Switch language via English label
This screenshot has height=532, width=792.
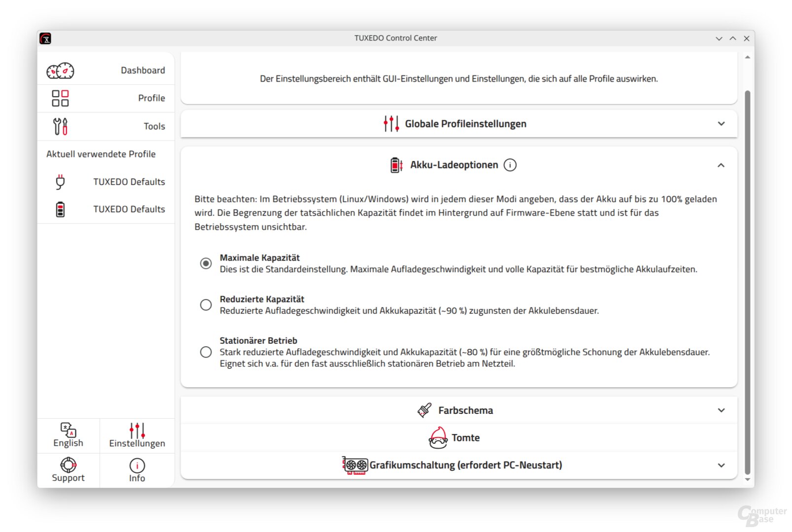coord(68,443)
